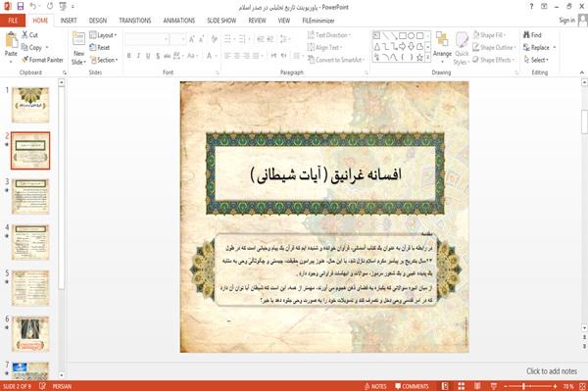Screen dimensions: 588x391
Task: Open the font size combo box
Action: [x=177, y=39]
